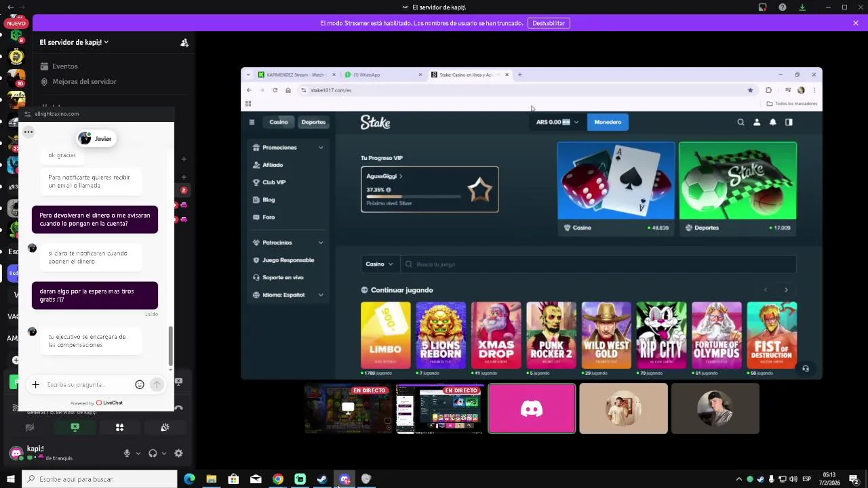Open Discord soundboard icon
Screen dimensions: 868x488
(164, 427)
